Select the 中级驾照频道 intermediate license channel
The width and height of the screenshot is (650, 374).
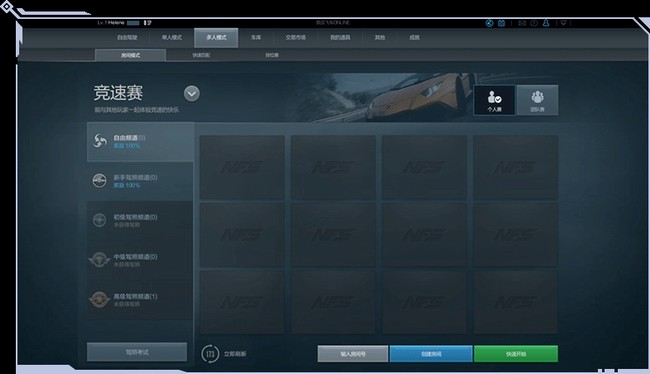140,260
